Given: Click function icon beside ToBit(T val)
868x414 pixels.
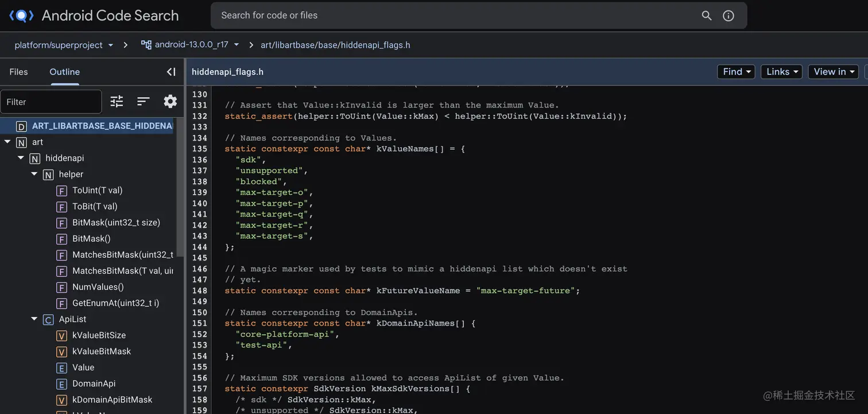Looking at the screenshot, I should 61,207.
